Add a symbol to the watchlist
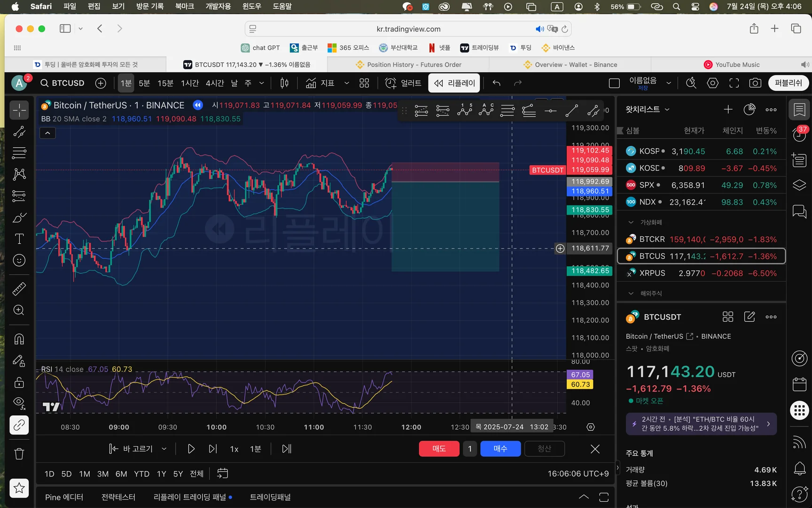Viewport: 812px width, 508px height. click(x=728, y=110)
